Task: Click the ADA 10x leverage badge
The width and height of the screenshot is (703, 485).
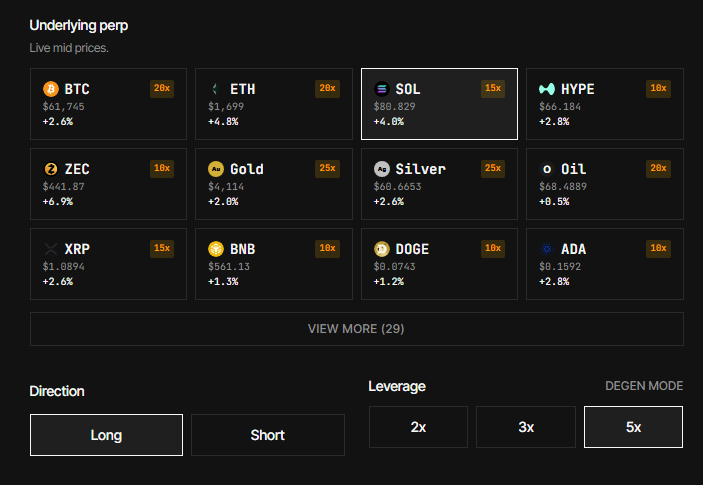Action: [658, 248]
